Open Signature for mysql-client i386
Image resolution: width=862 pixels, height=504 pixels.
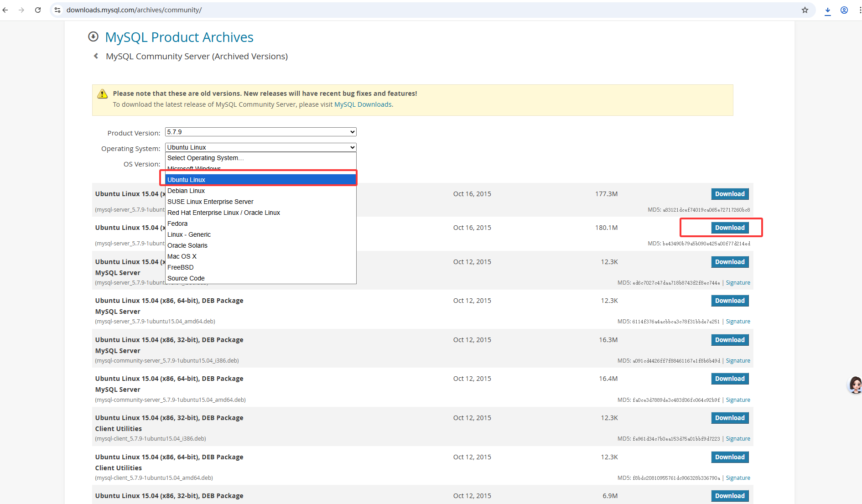coord(738,439)
